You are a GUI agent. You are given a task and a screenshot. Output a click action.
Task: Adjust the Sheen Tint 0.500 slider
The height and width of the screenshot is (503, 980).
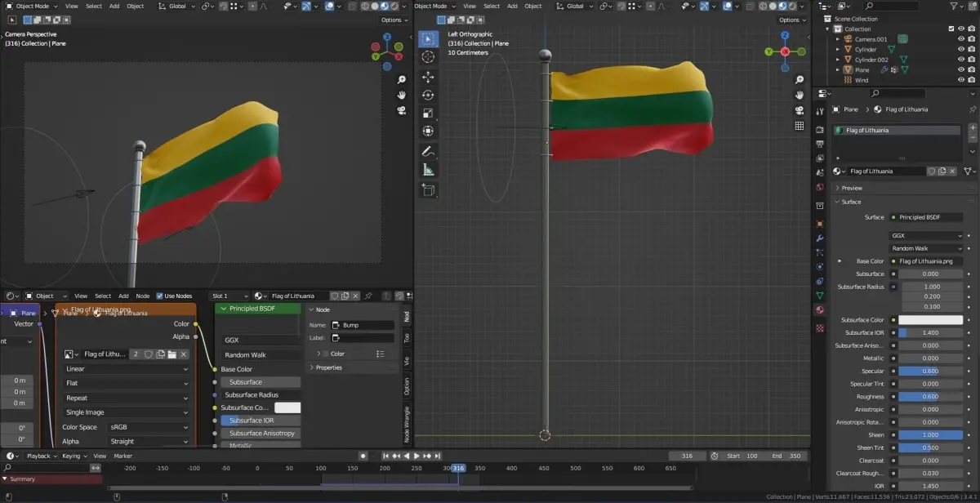(931, 447)
